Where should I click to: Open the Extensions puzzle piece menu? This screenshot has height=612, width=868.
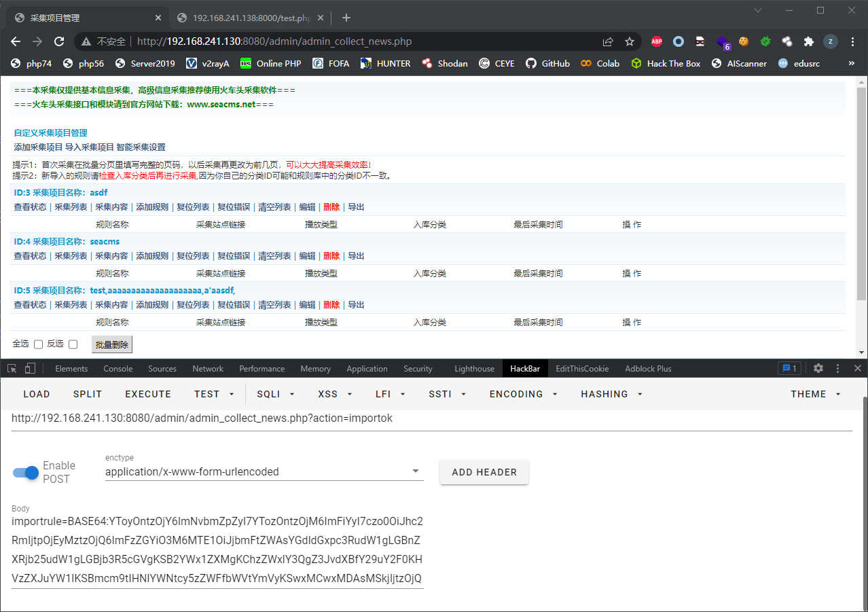(x=809, y=41)
